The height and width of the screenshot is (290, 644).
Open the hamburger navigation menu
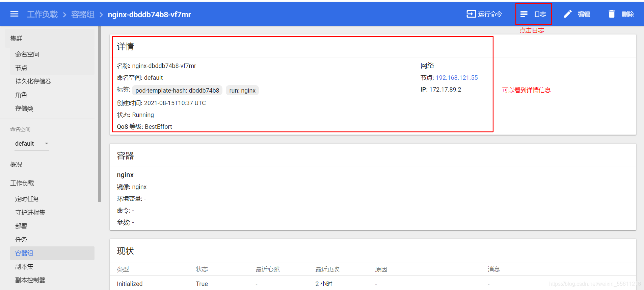coord(14,14)
